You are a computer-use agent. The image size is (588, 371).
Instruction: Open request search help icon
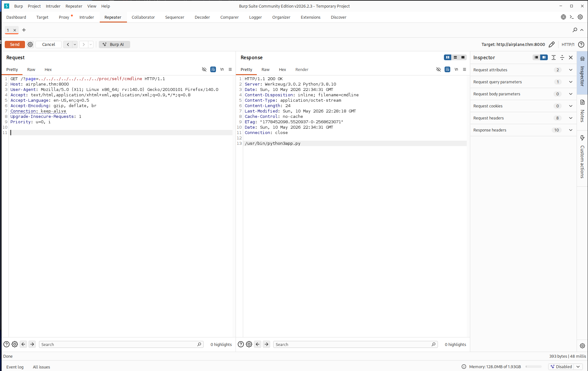(6, 344)
